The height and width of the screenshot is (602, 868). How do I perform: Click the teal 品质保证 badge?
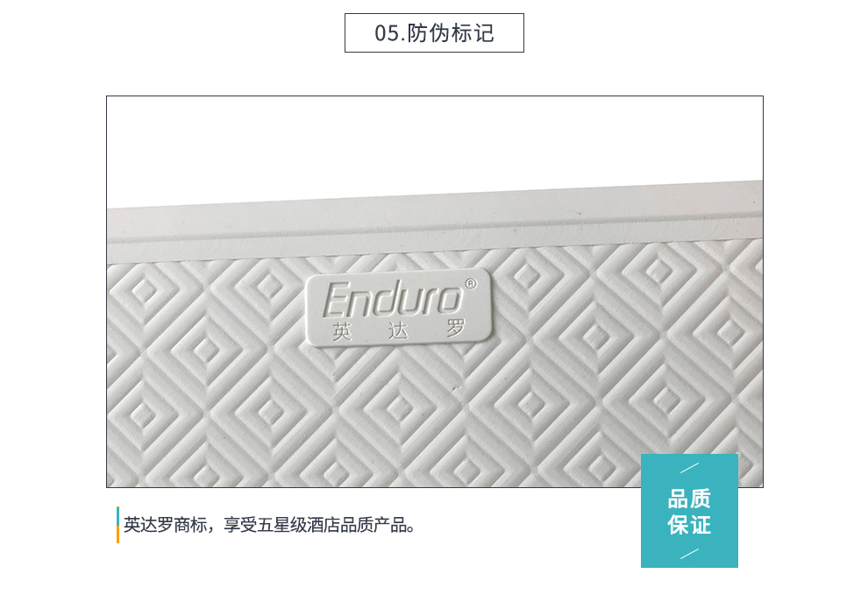(689, 511)
